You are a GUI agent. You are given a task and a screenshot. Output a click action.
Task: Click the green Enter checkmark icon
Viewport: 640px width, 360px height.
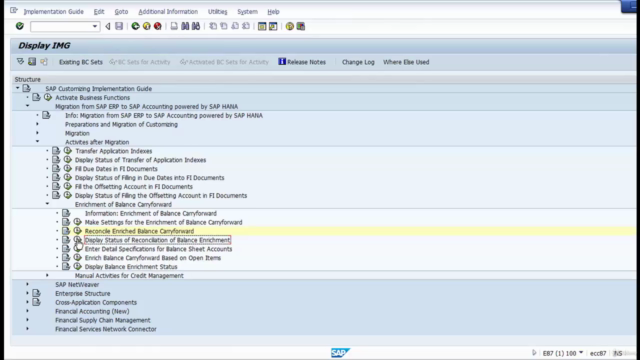coord(20,26)
